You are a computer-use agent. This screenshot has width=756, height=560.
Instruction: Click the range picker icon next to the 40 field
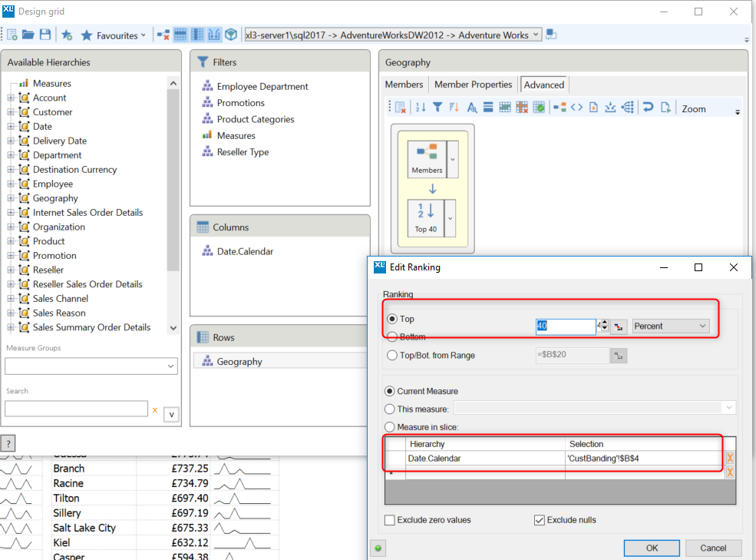tap(619, 326)
